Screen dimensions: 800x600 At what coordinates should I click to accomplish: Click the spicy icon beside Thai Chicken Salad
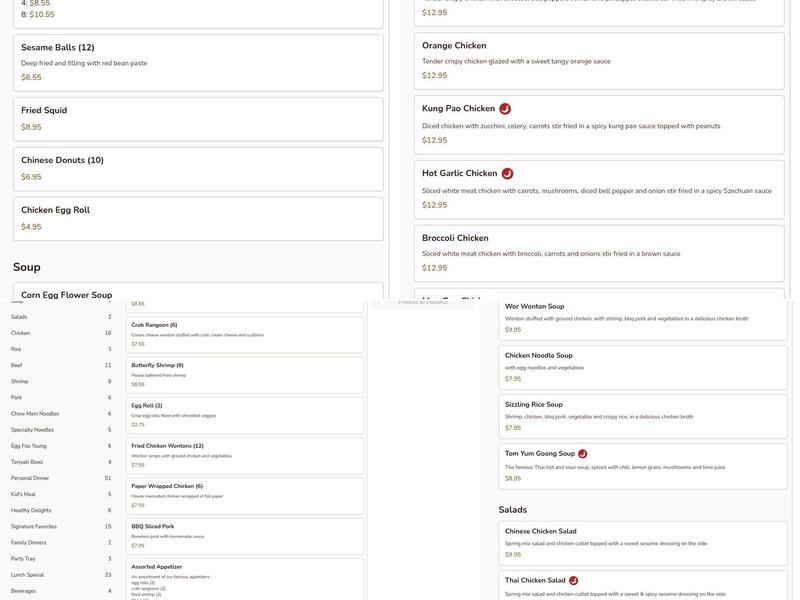(x=573, y=581)
